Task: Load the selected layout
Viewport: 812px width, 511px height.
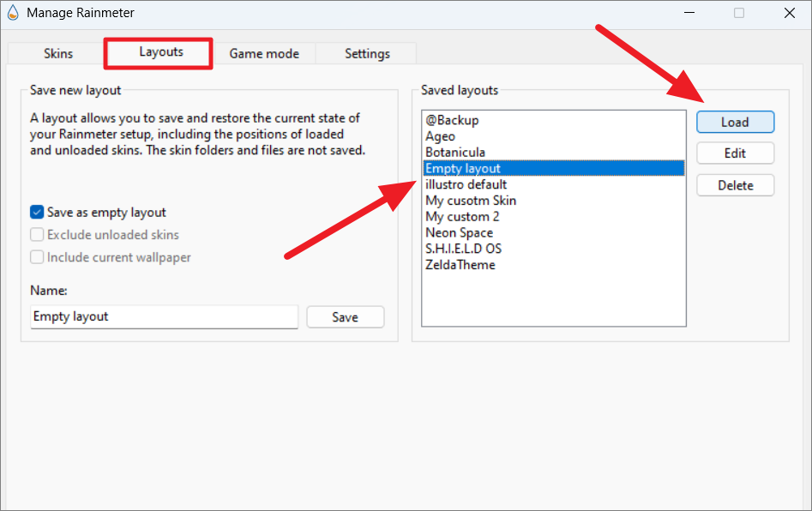Action: coord(736,123)
